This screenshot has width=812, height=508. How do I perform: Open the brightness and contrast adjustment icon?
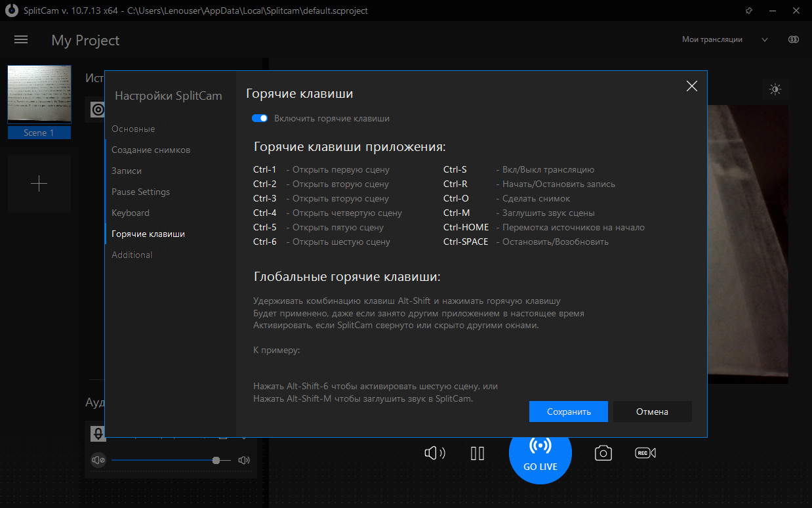pyautogui.click(x=775, y=90)
